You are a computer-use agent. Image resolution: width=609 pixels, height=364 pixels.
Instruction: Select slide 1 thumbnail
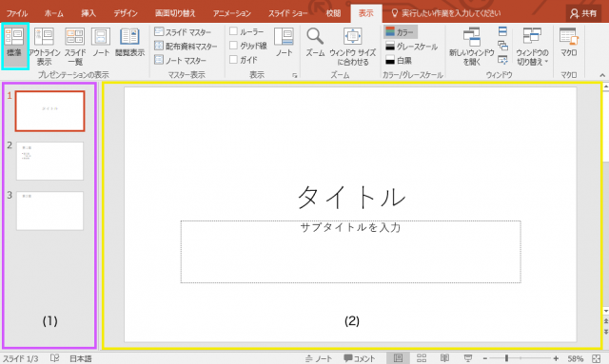[x=50, y=111]
